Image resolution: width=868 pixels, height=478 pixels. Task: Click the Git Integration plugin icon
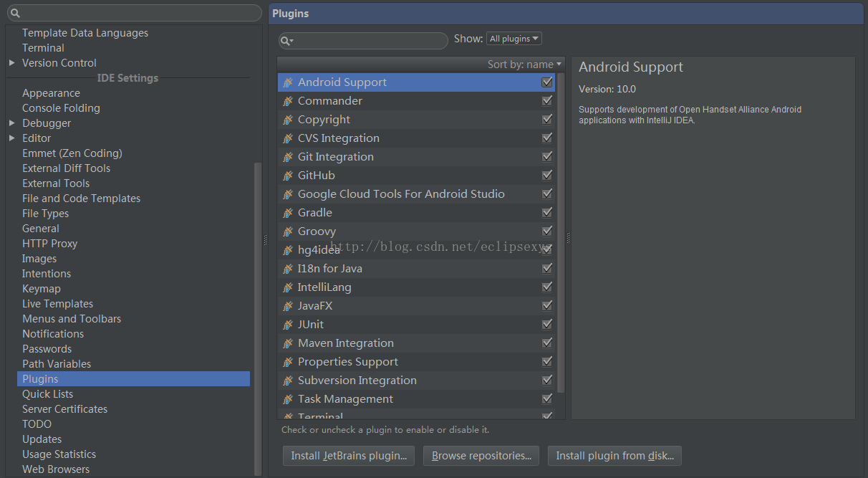pyautogui.click(x=288, y=157)
